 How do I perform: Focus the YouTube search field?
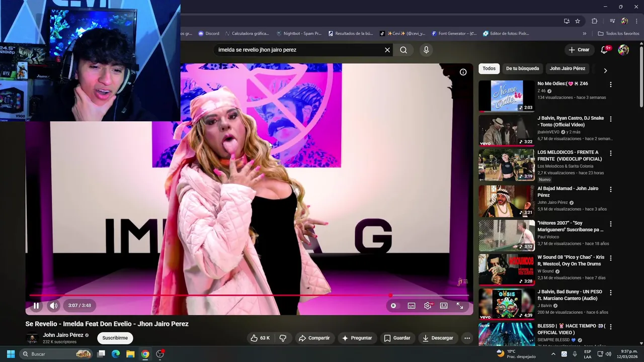coord(299,50)
